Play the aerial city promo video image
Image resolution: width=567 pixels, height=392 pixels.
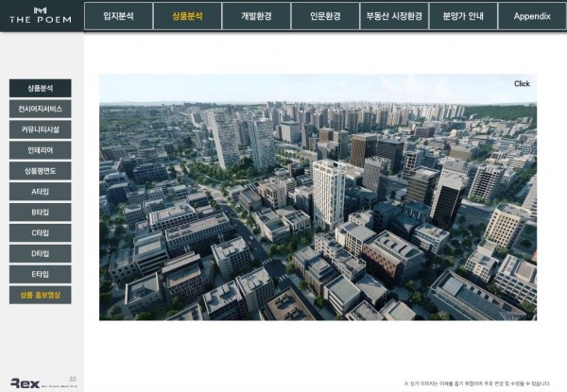point(318,198)
